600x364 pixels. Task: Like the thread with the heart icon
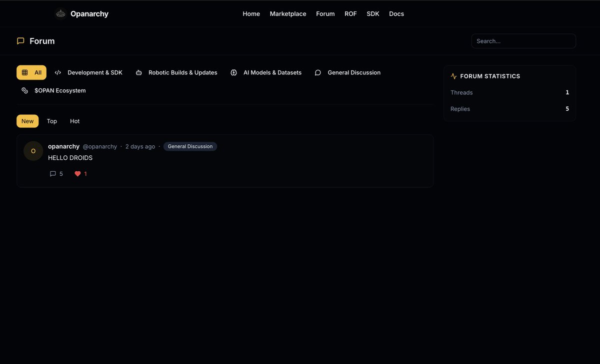coord(77,174)
